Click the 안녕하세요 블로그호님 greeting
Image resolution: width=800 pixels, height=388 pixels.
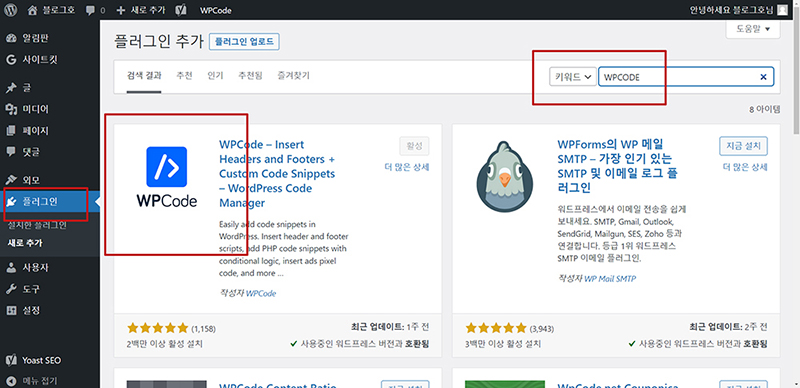coord(732,10)
